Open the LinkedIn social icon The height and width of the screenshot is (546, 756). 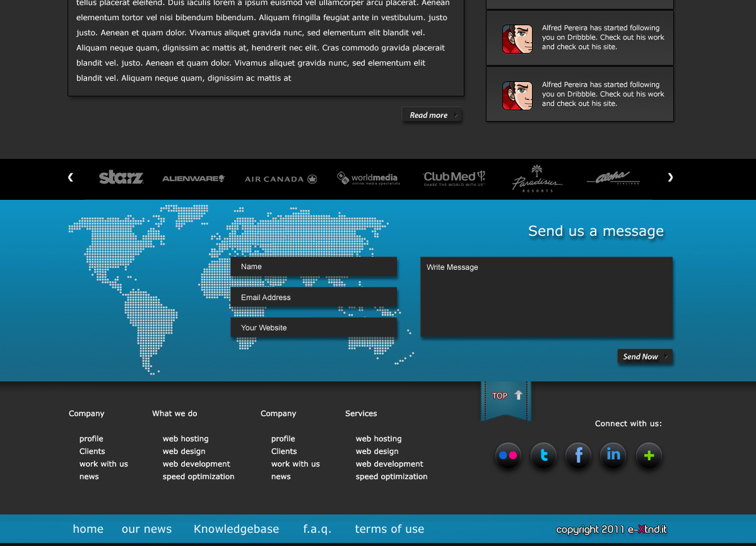point(613,455)
